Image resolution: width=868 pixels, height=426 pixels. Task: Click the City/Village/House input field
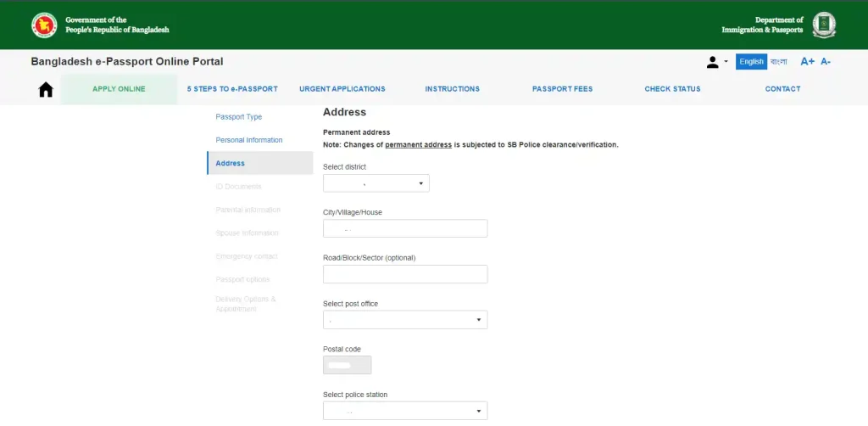[404, 228]
